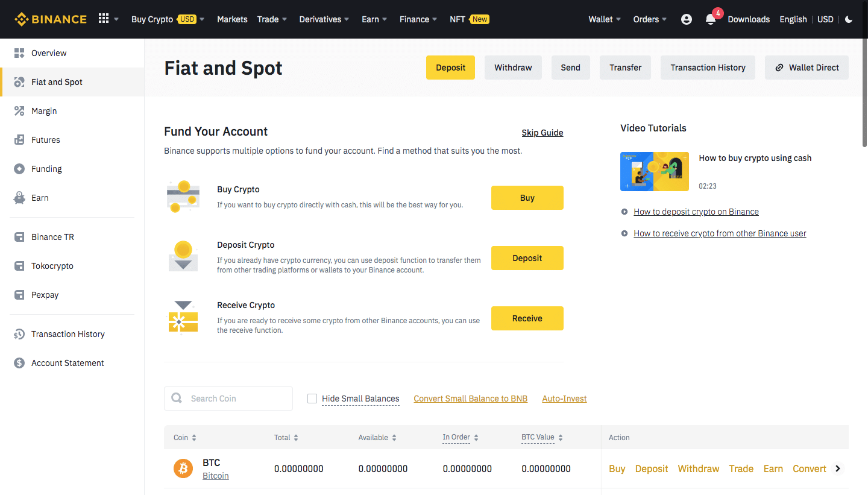This screenshot has width=868, height=495.
Task: Click the Send button
Action: click(570, 68)
